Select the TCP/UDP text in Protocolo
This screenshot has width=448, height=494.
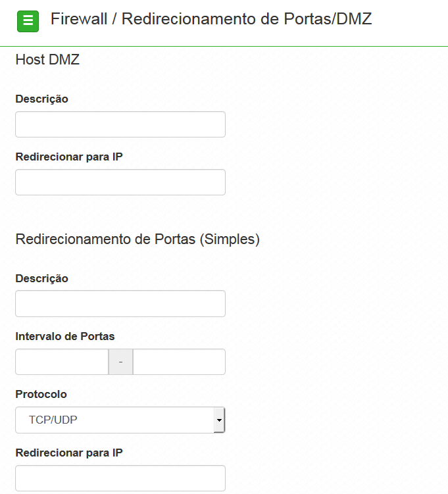click(53, 420)
